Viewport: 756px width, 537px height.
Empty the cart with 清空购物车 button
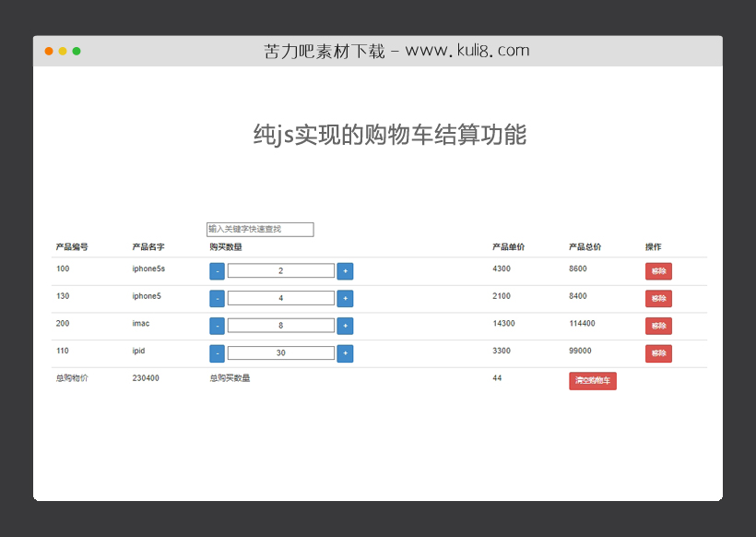click(593, 380)
